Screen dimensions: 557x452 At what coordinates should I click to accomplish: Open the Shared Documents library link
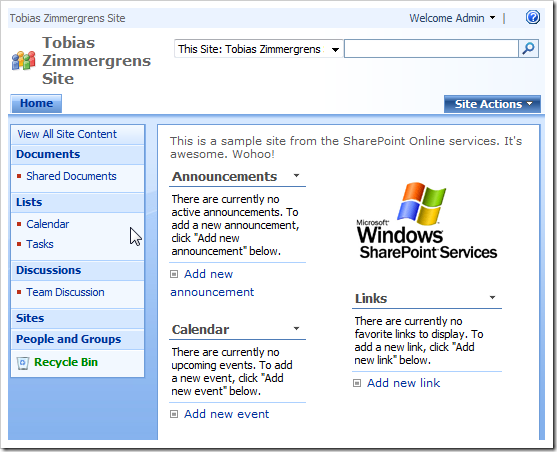click(71, 176)
